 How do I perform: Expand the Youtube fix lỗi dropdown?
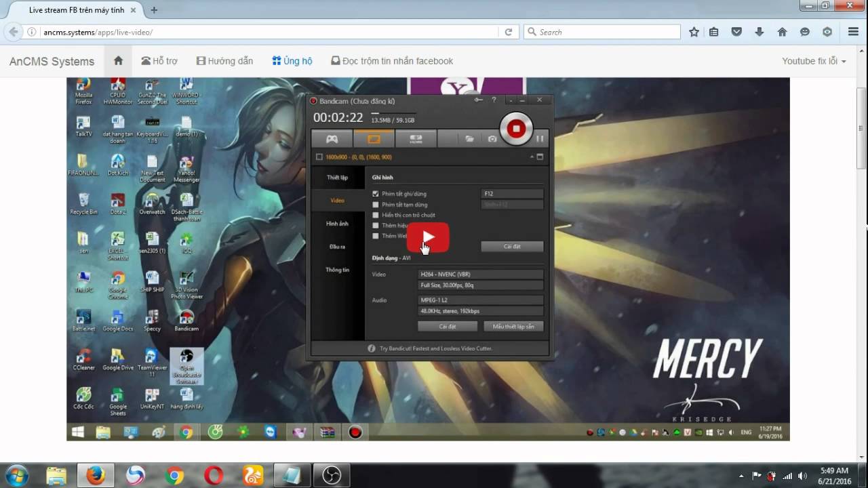pyautogui.click(x=814, y=61)
